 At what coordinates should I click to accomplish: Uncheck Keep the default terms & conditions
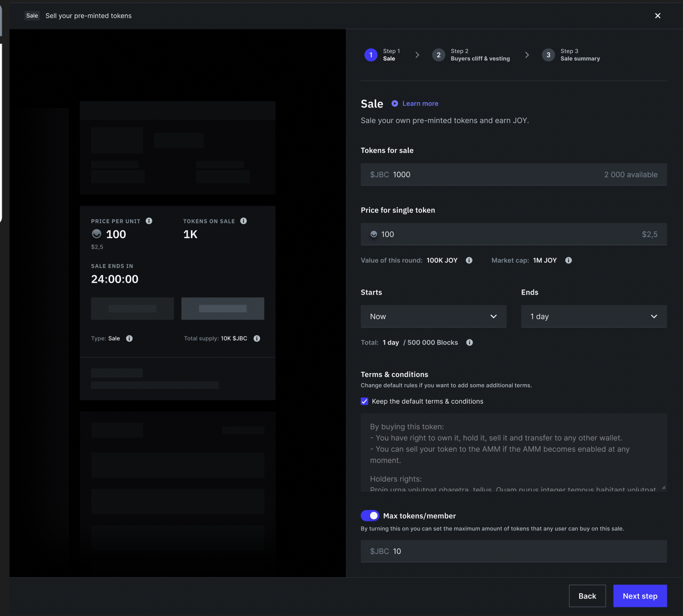tap(364, 401)
